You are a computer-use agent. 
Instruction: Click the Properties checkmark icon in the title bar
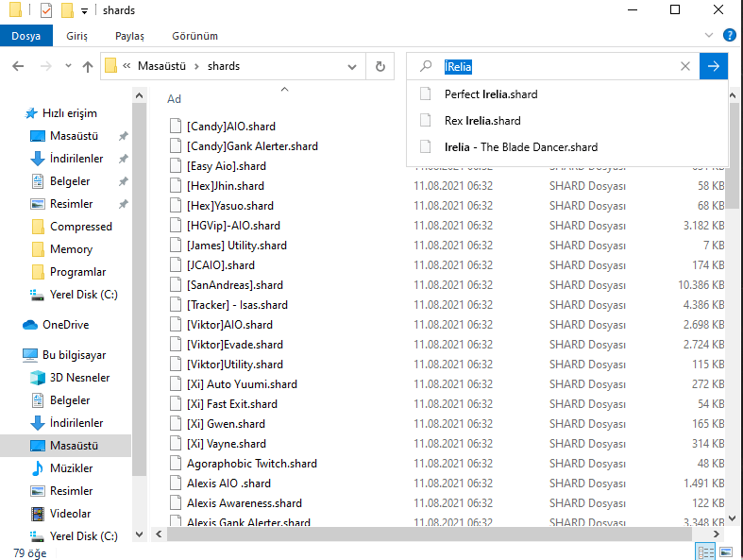pyautogui.click(x=46, y=10)
